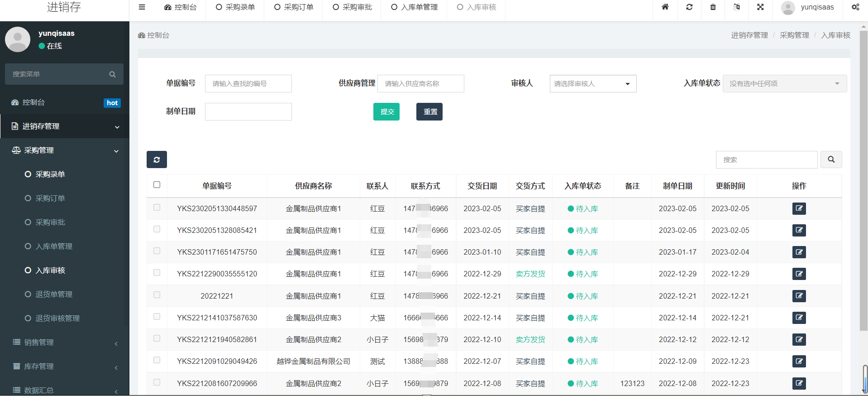Switch to 入库单管理 tab
Screen dimensions: 868x396
414,7
